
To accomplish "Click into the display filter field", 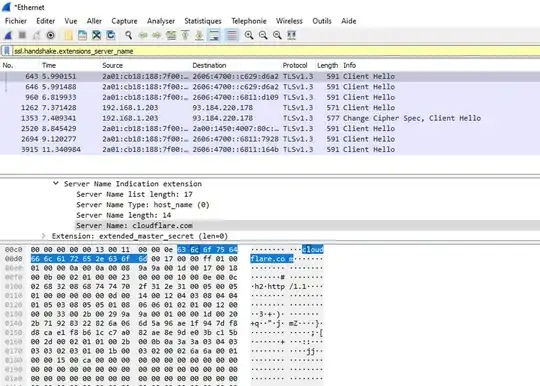I will [x=276, y=51].
